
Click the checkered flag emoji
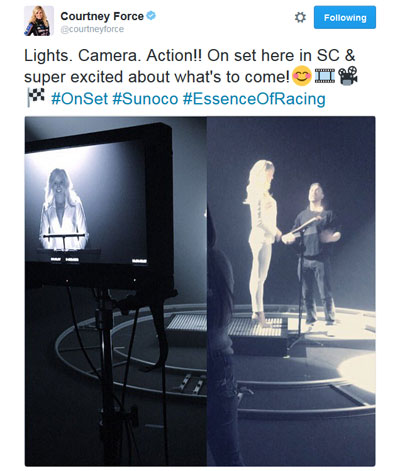click(36, 97)
